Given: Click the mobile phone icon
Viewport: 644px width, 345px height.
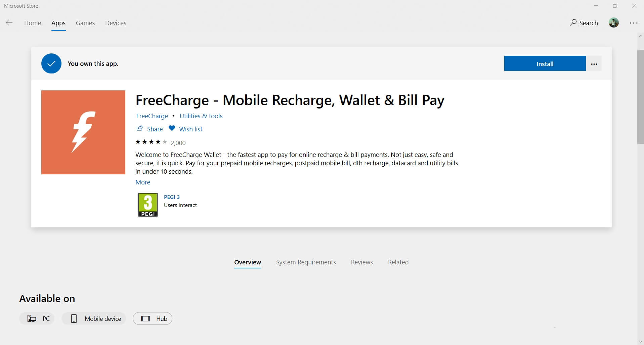Looking at the screenshot, I should click(74, 318).
